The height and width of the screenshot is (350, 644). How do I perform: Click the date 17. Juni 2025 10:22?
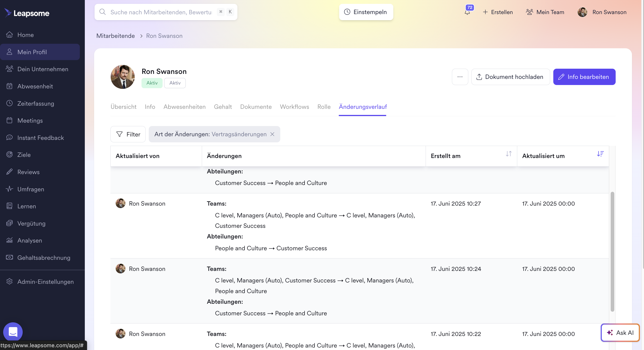click(x=456, y=334)
